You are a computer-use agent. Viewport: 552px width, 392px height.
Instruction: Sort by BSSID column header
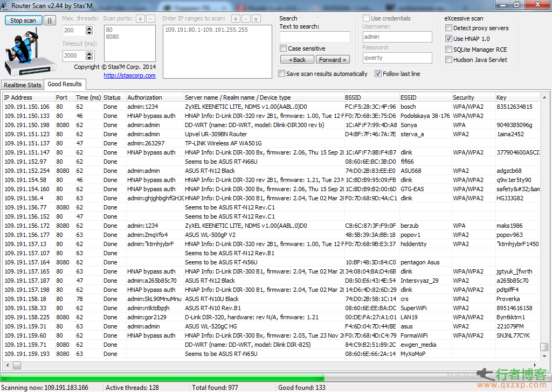click(372, 97)
